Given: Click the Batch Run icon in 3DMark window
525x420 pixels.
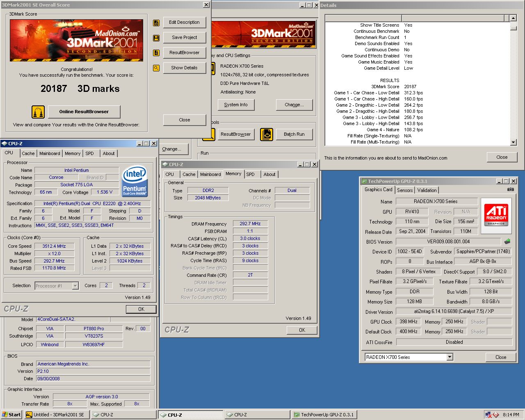Looking at the screenshot, I should click(x=267, y=135).
